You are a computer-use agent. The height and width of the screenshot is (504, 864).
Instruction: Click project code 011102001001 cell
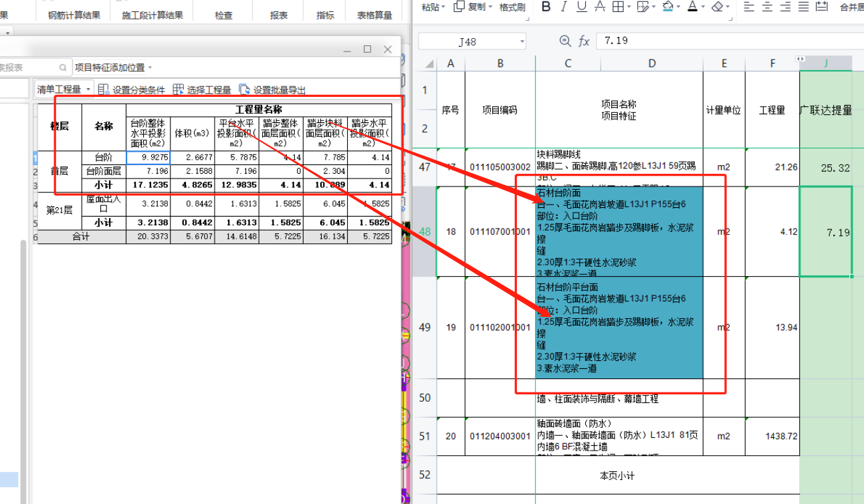500,328
